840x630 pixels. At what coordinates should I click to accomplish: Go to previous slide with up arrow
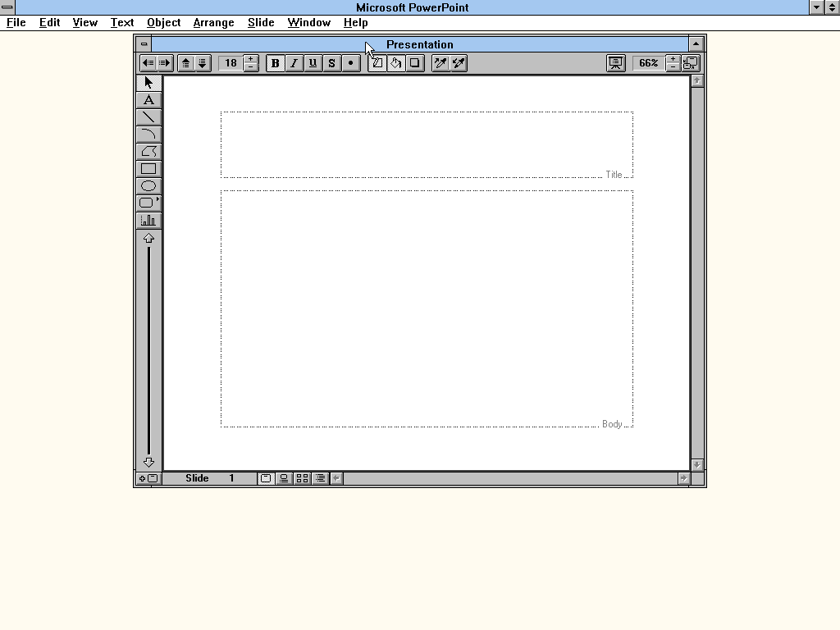coord(148,239)
